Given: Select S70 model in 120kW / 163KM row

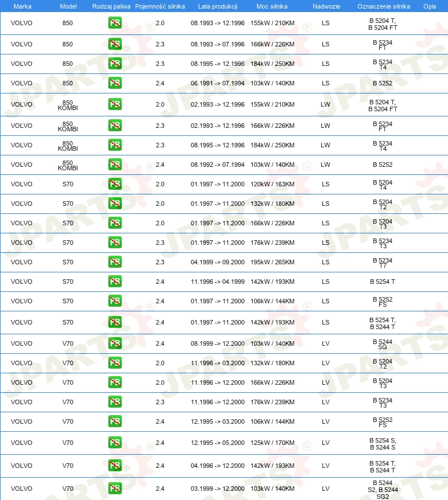Looking at the screenshot, I should 68,184.
